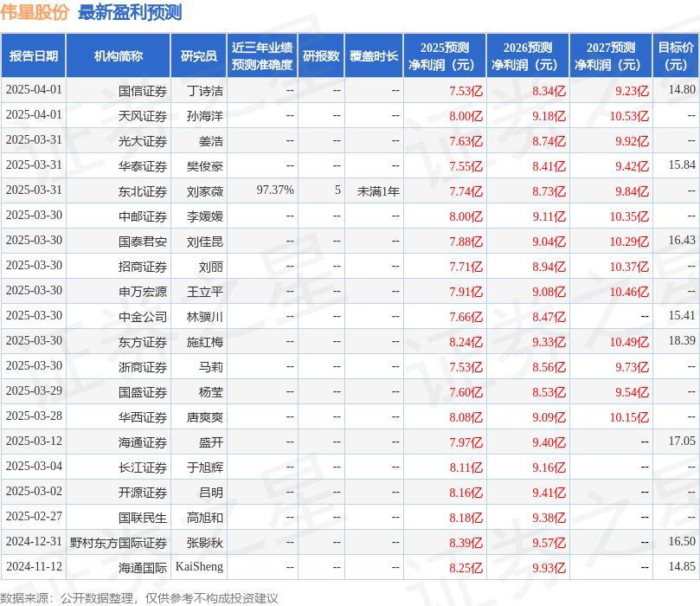Click the 野村东方国际证券 institution cell
700x606 pixels.
(119, 543)
